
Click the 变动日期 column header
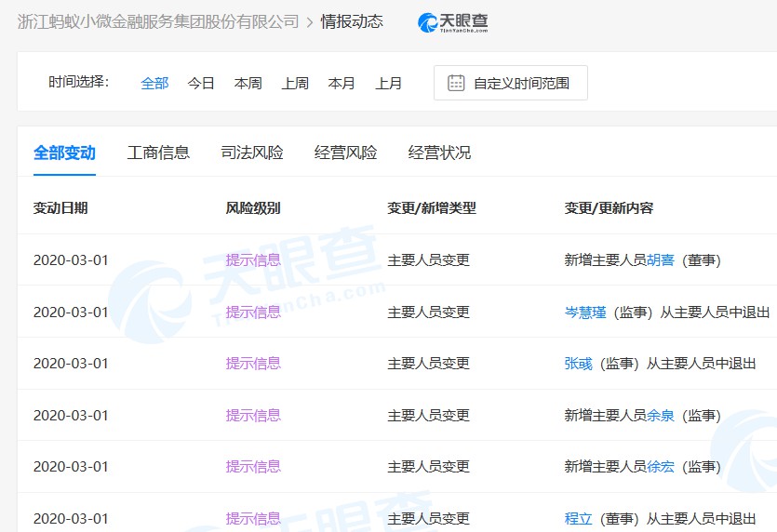click(x=60, y=208)
